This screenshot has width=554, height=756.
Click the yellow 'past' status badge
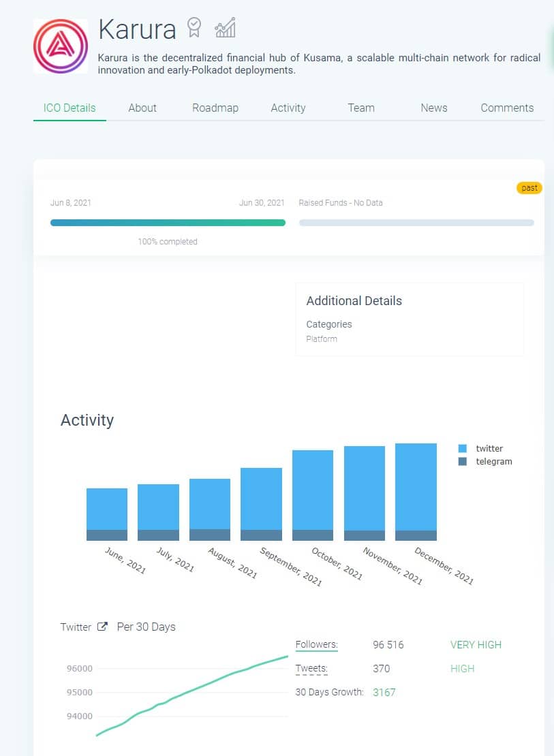coord(529,188)
